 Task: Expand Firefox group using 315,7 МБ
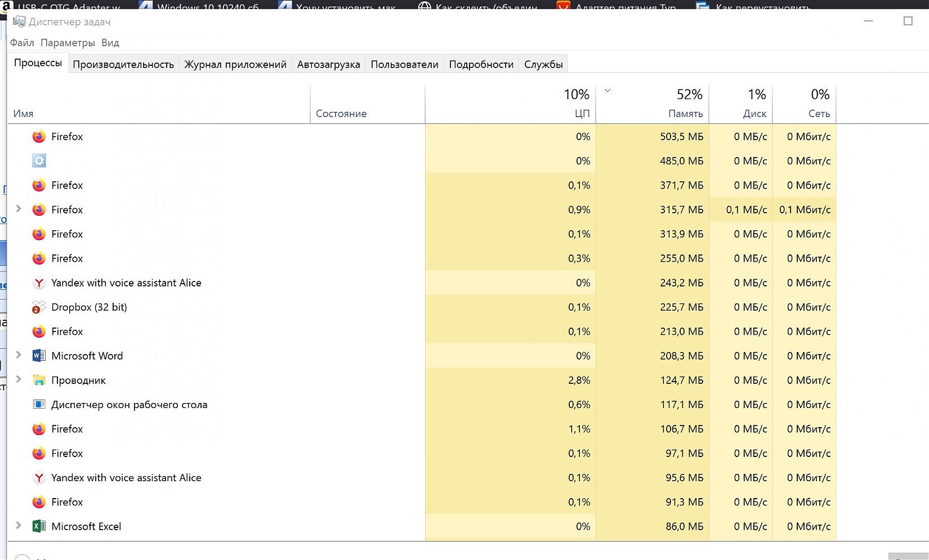(19, 209)
